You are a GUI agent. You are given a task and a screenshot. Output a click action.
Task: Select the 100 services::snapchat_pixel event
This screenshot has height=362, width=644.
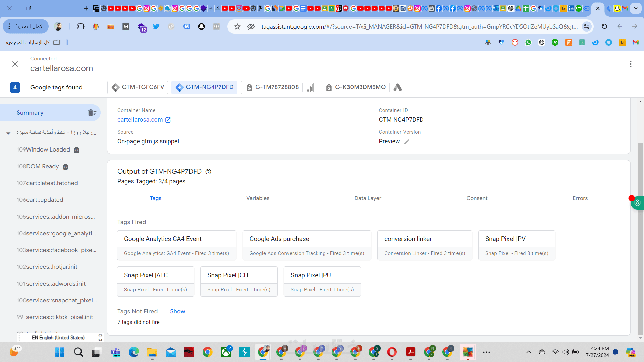(57, 301)
